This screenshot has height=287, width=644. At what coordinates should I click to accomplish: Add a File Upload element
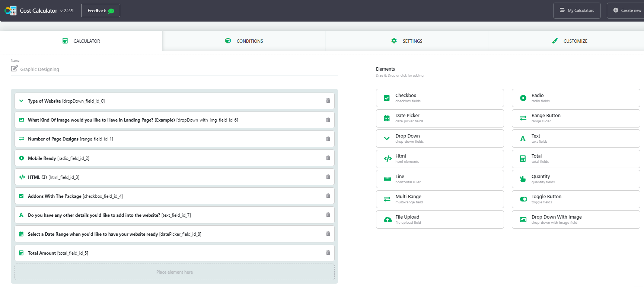coord(440,219)
